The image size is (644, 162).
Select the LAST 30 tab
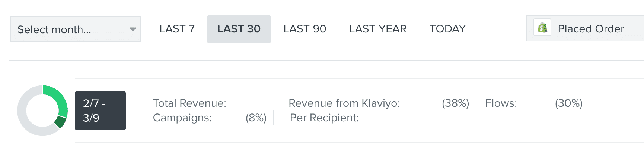(x=239, y=29)
